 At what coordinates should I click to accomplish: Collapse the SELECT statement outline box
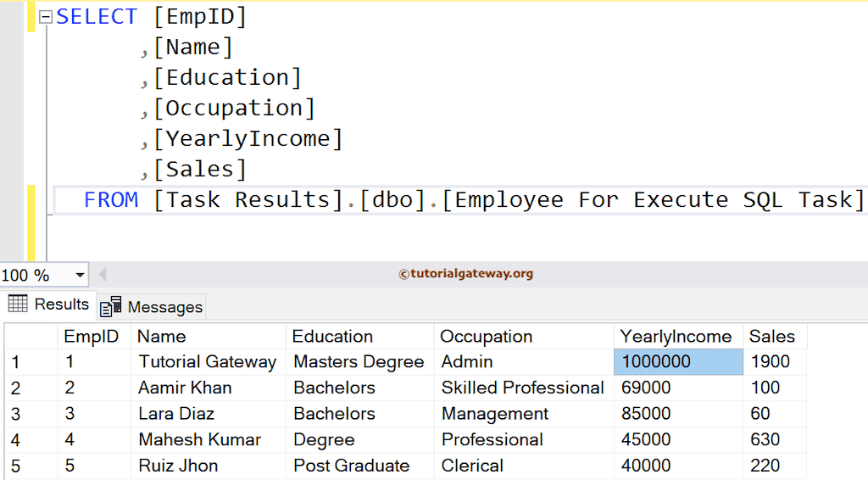pyautogui.click(x=45, y=17)
